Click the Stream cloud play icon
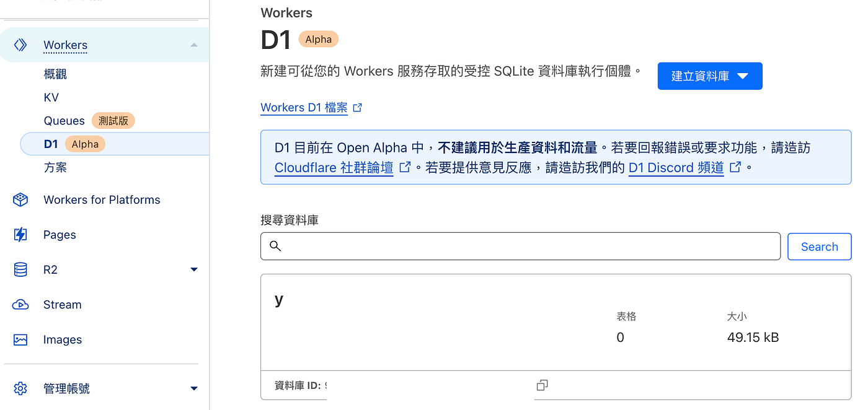 pyautogui.click(x=20, y=305)
